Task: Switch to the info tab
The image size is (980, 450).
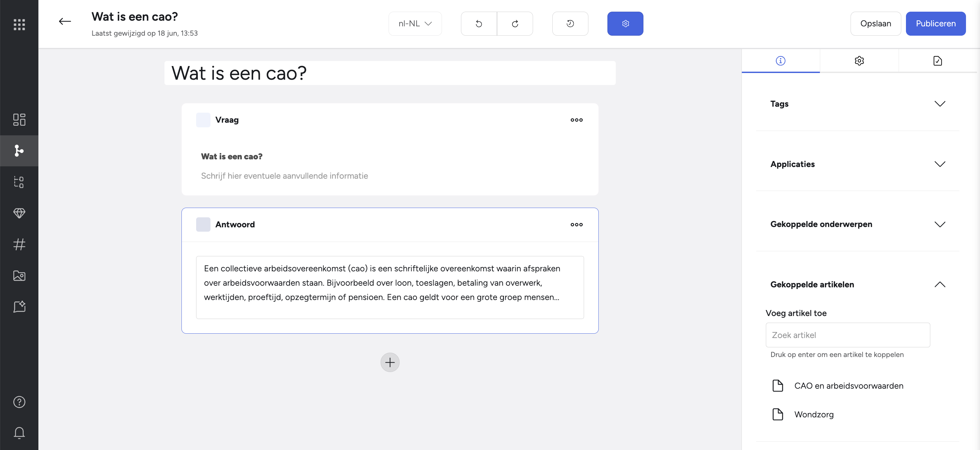Action: (x=781, y=61)
